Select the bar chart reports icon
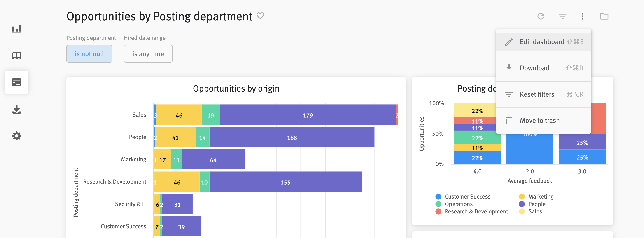The width and height of the screenshot is (644, 238). [16, 28]
